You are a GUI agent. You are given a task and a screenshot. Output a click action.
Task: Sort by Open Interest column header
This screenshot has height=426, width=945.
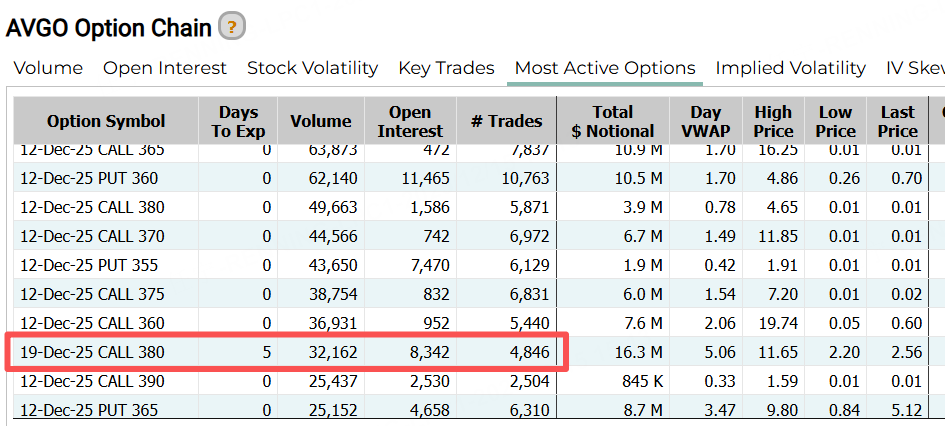tap(410, 121)
